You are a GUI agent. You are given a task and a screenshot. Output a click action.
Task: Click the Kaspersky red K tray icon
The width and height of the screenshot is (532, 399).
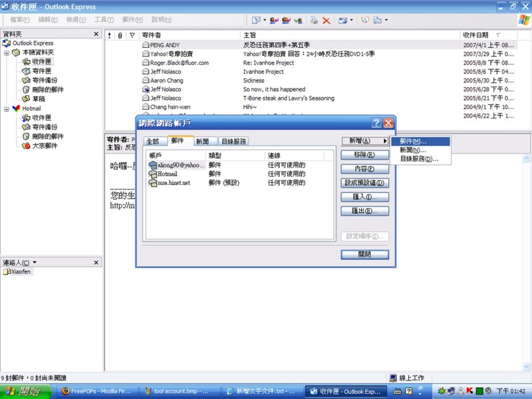(x=469, y=391)
